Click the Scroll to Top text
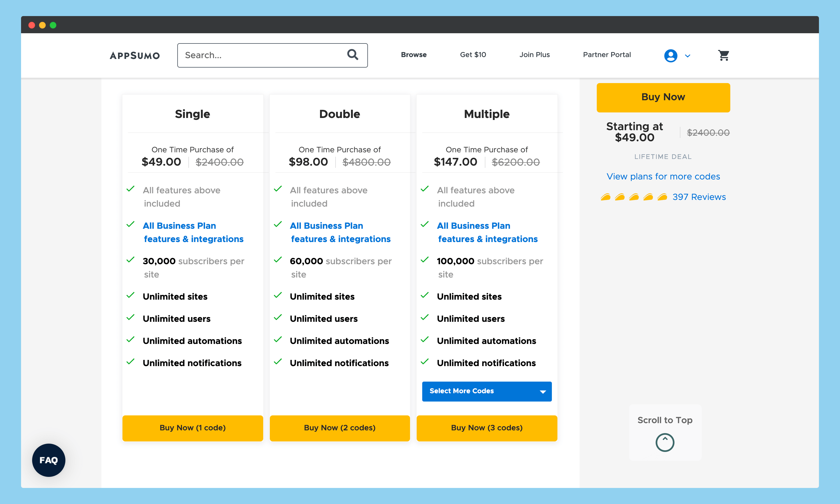Viewport: 840px width, 504px height. tap(665, 420)
